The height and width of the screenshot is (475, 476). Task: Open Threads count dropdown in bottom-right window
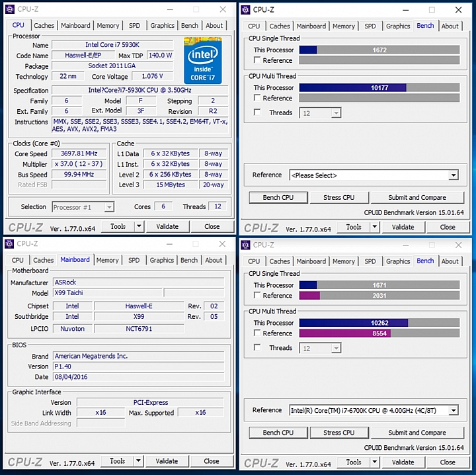[x=336, y=348]
